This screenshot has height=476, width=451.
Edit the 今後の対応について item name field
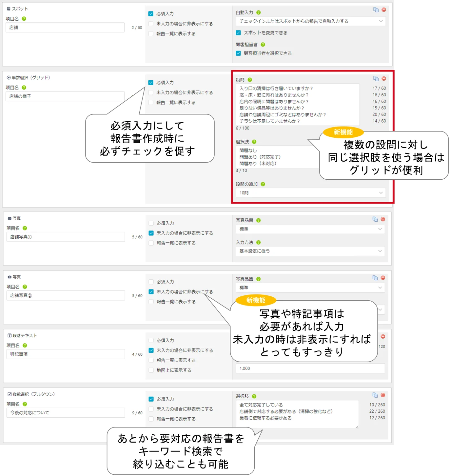click(66, 413)
